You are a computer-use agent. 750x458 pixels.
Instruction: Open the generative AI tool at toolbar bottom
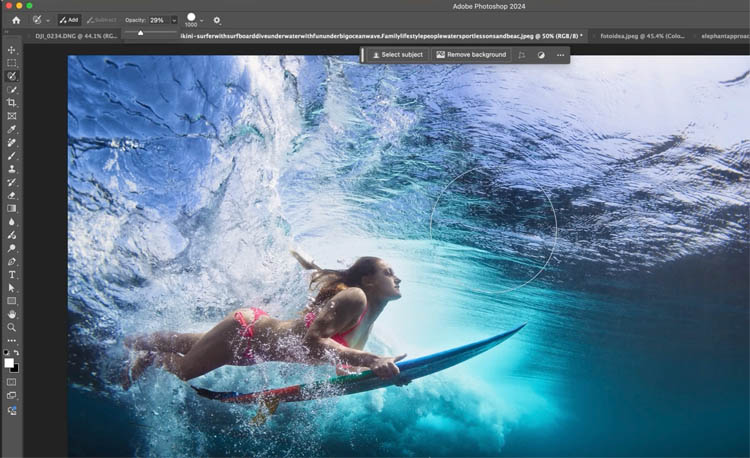pyautogui.click(x=11, y=411)
